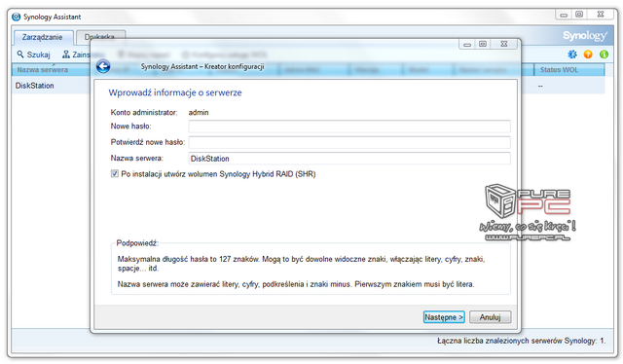Focus the Potwierdź nowe hasło field

point(349,142)
